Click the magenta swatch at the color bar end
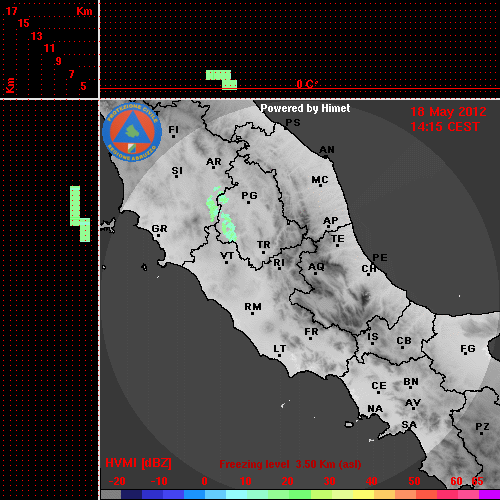 (489, 495)
